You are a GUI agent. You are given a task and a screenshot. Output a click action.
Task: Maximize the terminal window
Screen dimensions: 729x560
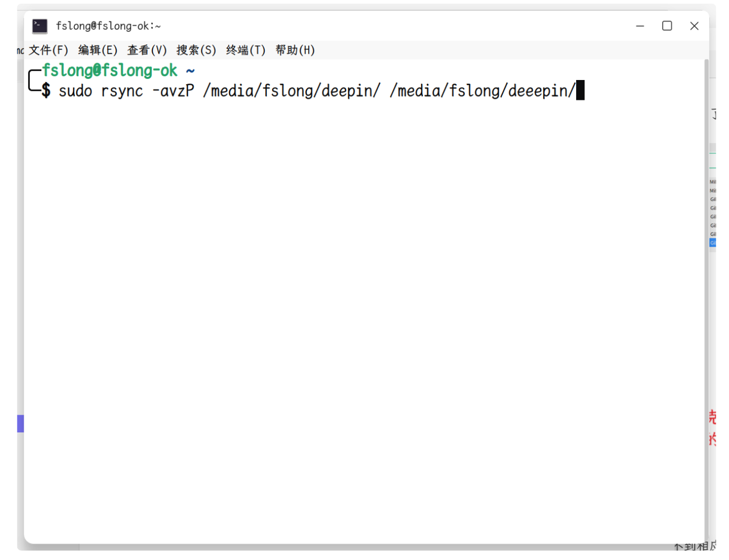(667, 26)
